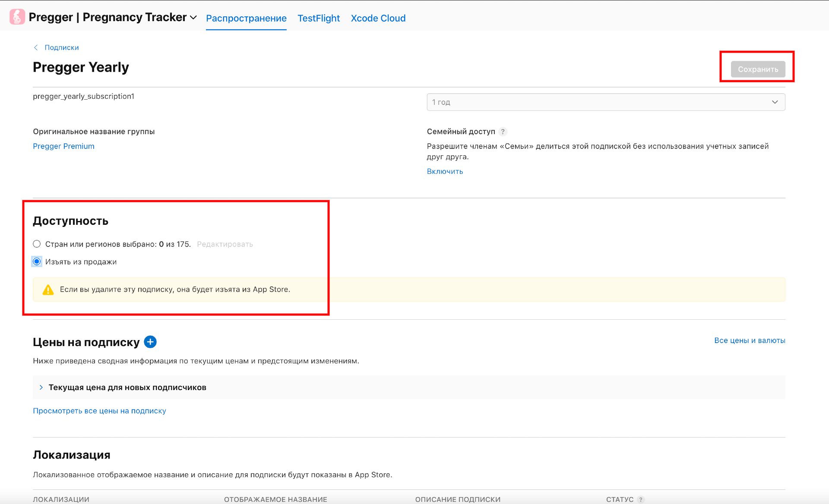Click the yellow warning triangle icon

coord(48,290)
